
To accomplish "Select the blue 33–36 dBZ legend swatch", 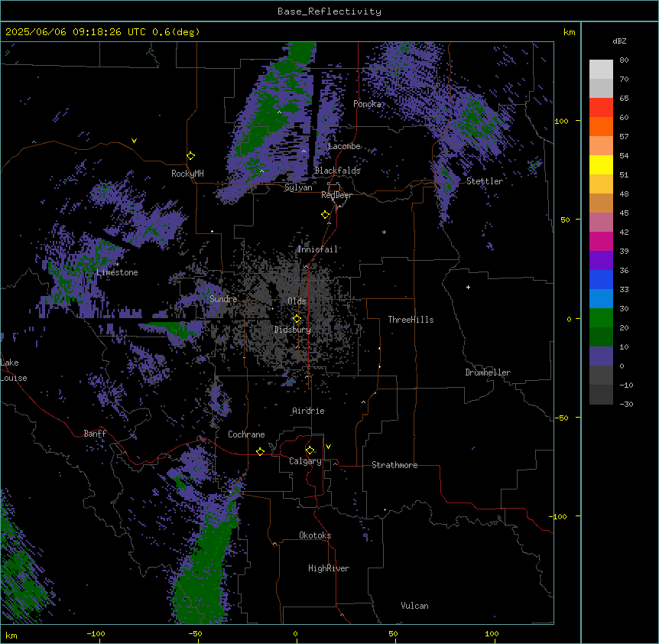I will (601, 279).
